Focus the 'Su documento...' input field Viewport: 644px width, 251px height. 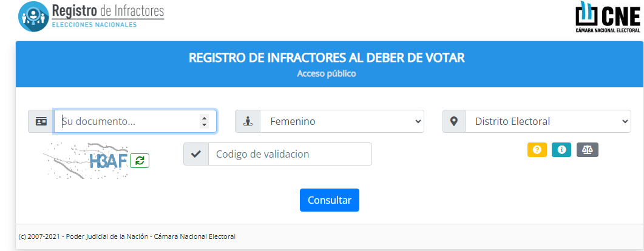tap(127, 121)
